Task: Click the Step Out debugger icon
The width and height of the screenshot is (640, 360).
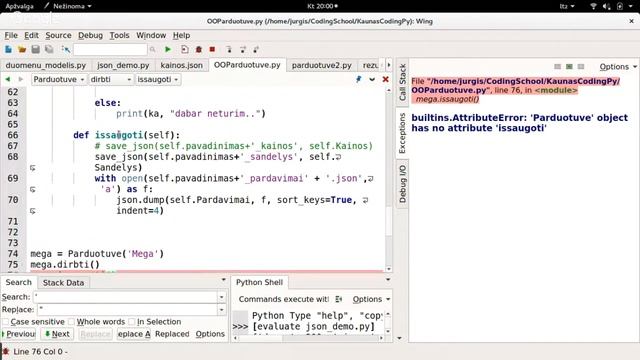Action: tap(256, 49)
